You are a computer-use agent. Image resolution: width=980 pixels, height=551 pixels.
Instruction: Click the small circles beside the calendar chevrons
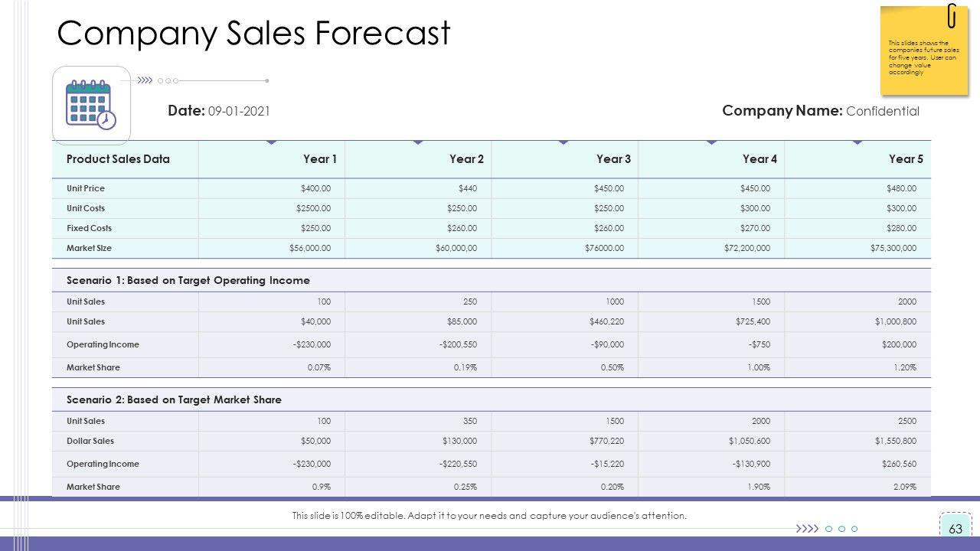[x=168, y=80]
